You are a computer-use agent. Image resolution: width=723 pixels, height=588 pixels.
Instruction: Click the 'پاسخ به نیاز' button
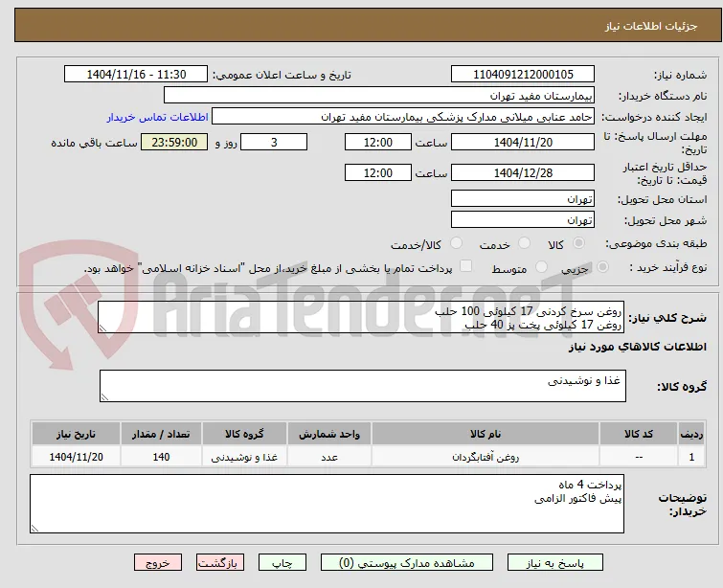pyautogui.click(x=555, y=563)
